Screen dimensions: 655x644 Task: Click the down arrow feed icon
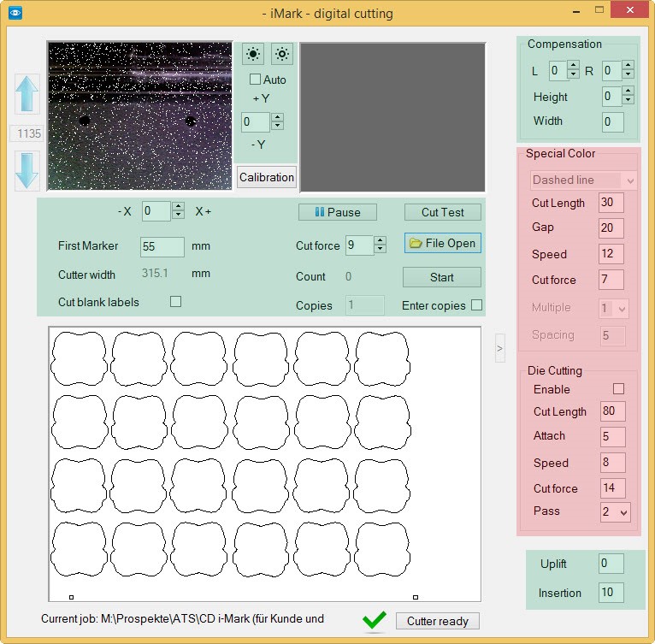click(27, 170)
